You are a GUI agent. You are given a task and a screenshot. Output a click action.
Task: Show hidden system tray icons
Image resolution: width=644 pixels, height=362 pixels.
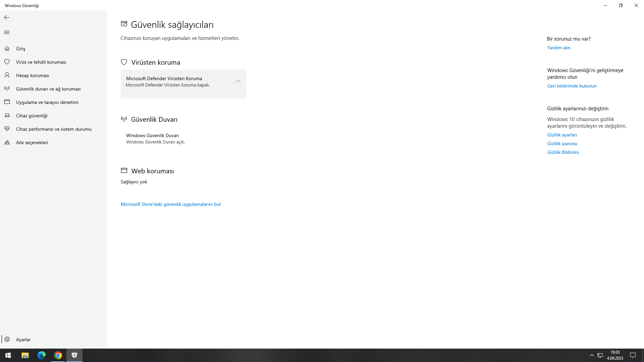(x=592, y=355)
